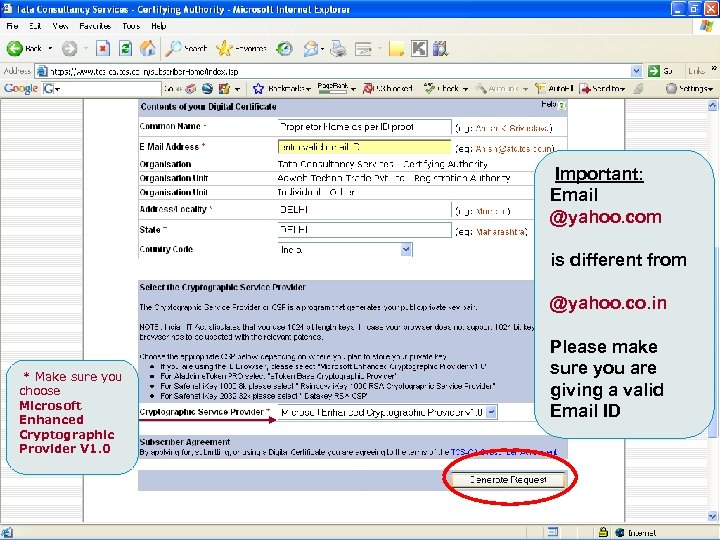The width and height of the screenshot is (720, 540).
Task: Open the Favorites menu
Action: (x=95, y=26)
